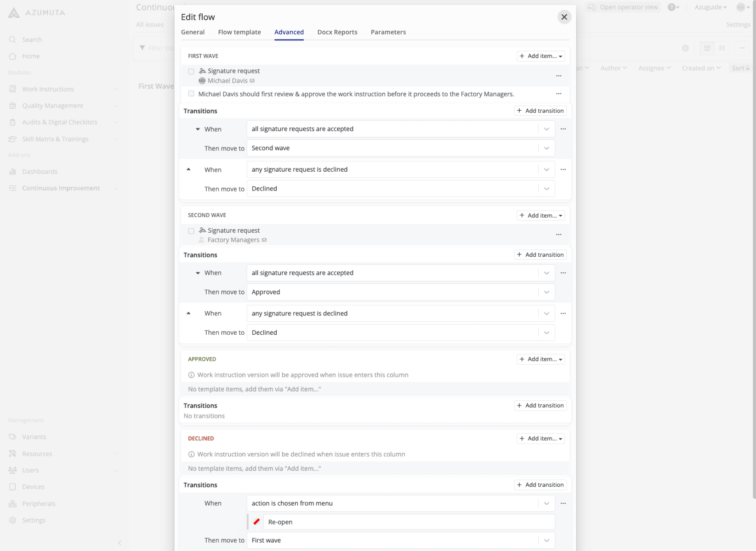Move First Wave accepted transition down
The width and height of the screenshot is (756, 551).
pyautogui.click(x=198, y=129)
